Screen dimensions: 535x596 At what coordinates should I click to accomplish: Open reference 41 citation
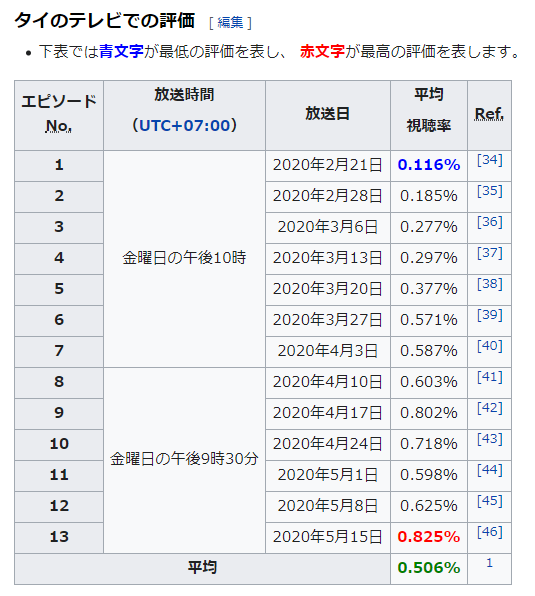coord(489,377)
